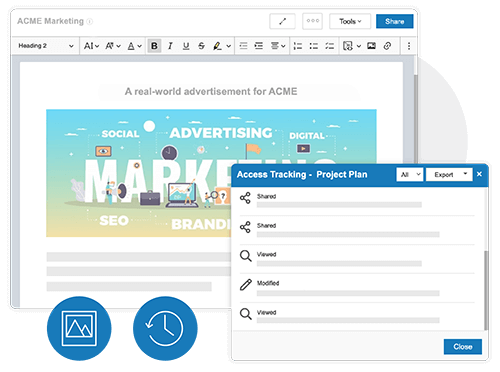
Task: Insert a checklist
Action: click(x=329, y=46)
